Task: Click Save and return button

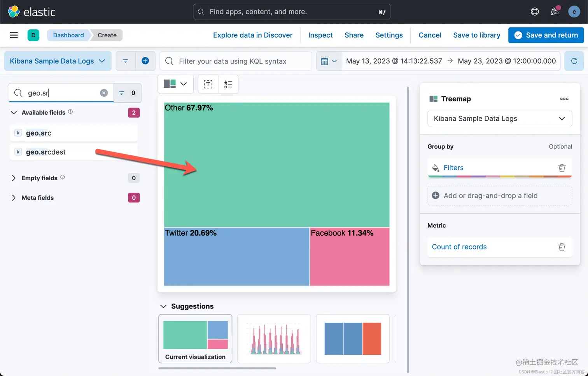Action: tap(546, 35)
